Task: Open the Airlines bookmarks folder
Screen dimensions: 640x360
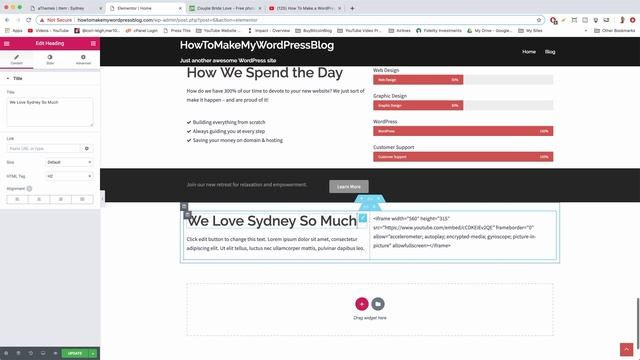Action: [400, 31]
